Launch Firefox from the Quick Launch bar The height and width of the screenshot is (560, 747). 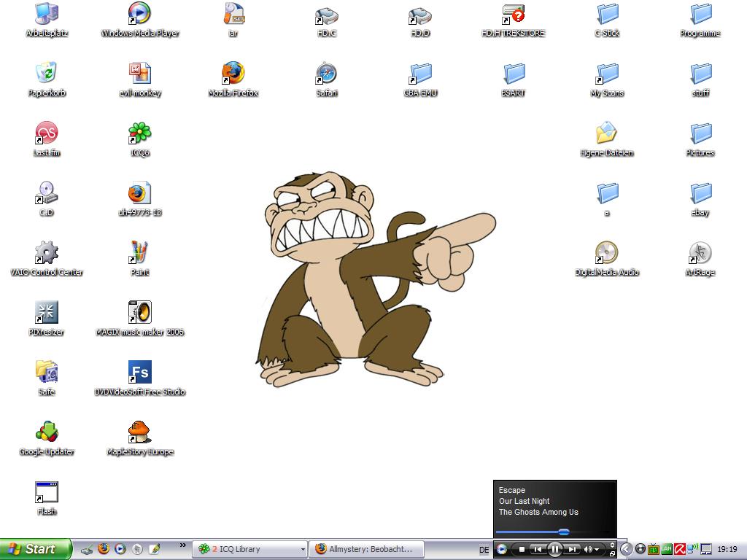(x=104, y=549)
